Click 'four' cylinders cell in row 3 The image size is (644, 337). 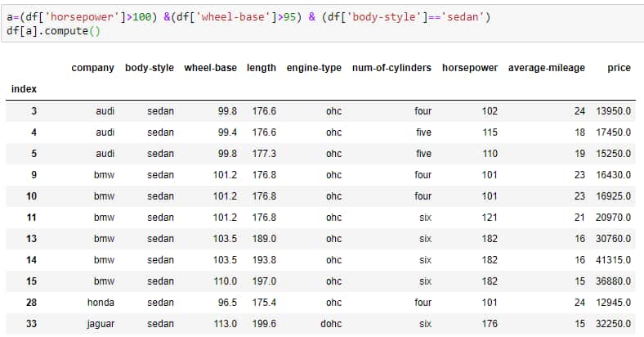point(423,111)
